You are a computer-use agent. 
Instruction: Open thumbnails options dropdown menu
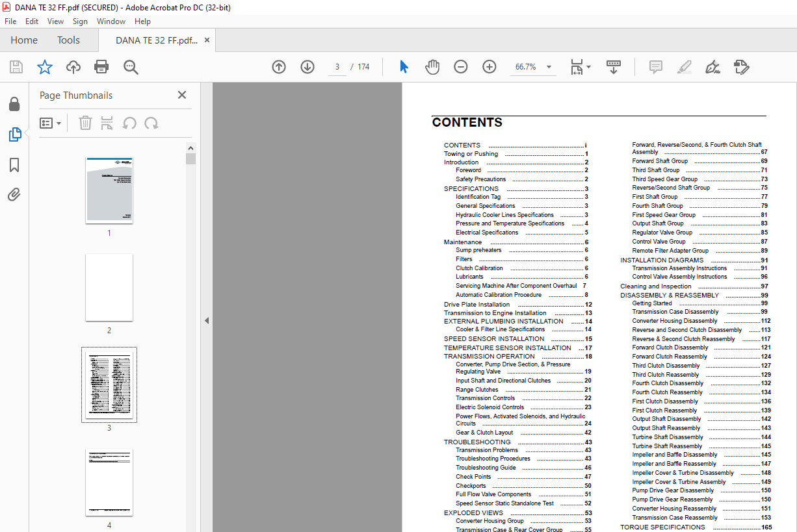click(x=50, y=123)
